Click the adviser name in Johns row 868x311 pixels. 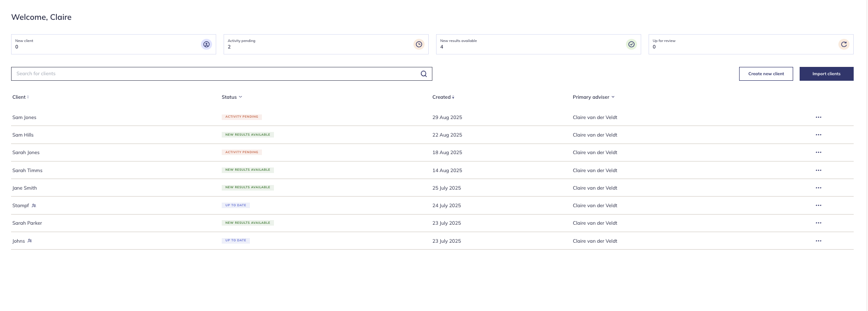(595, 241)
